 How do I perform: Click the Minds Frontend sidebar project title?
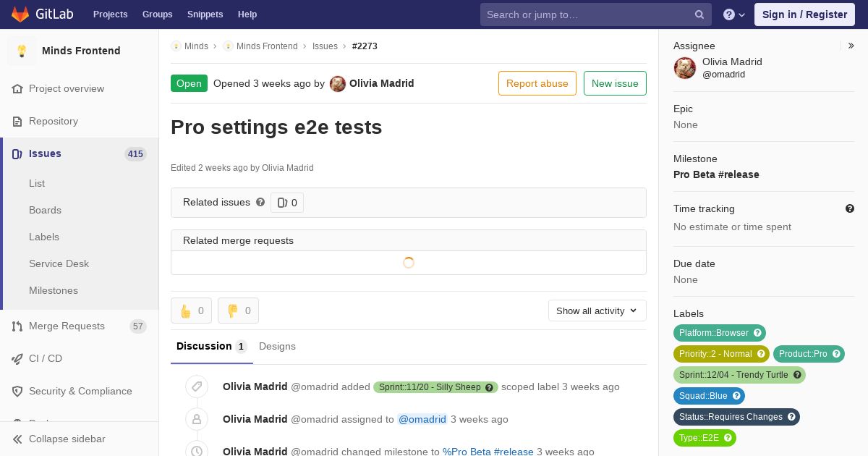[x=81, y=51]
